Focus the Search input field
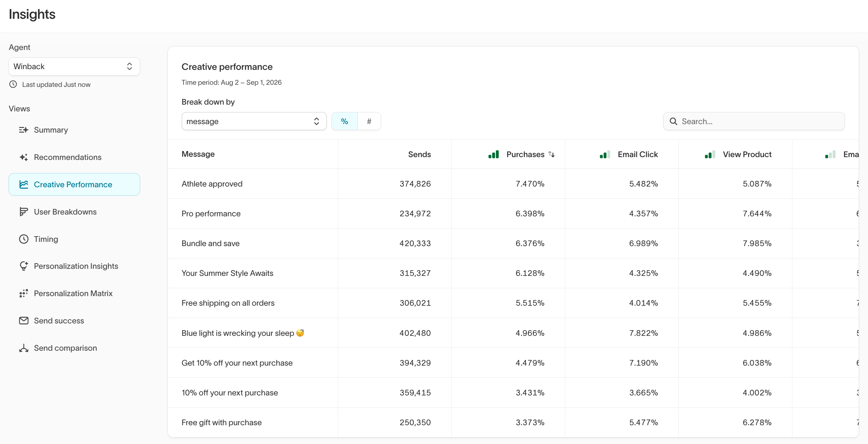Screen dimensions: 868x444 coord(754,121)
